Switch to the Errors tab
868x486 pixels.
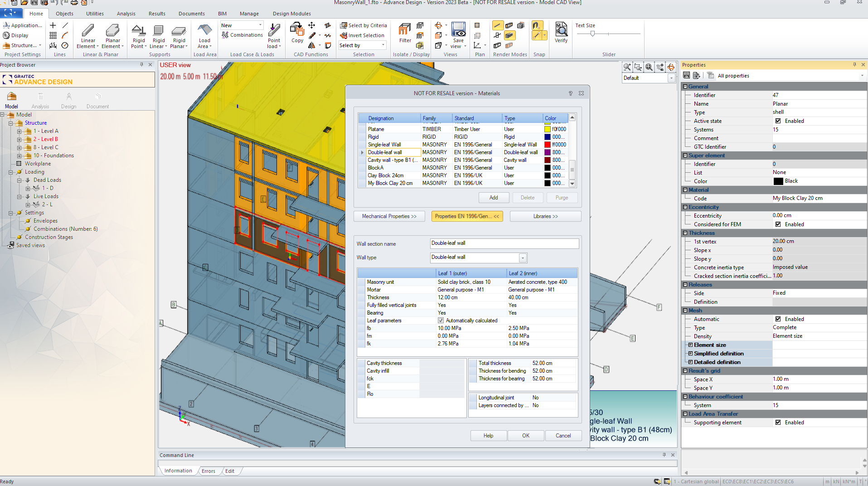tap(209, 471)
